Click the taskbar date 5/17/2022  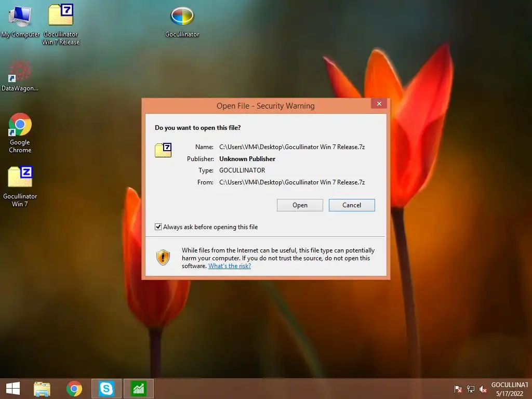click(510, 394)
